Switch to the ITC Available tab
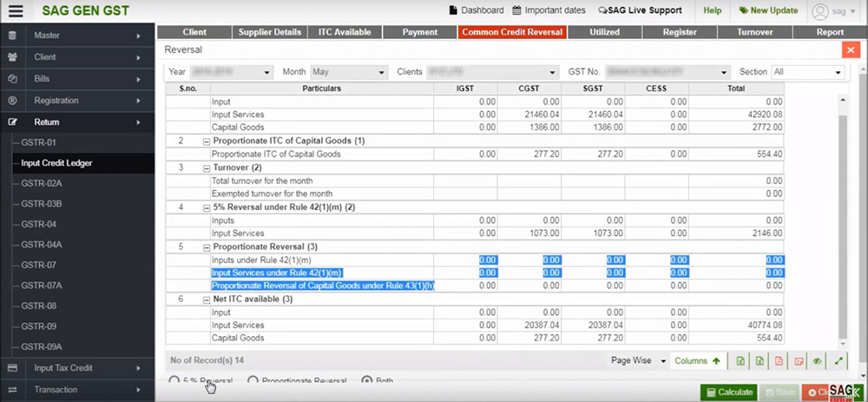 345,32
